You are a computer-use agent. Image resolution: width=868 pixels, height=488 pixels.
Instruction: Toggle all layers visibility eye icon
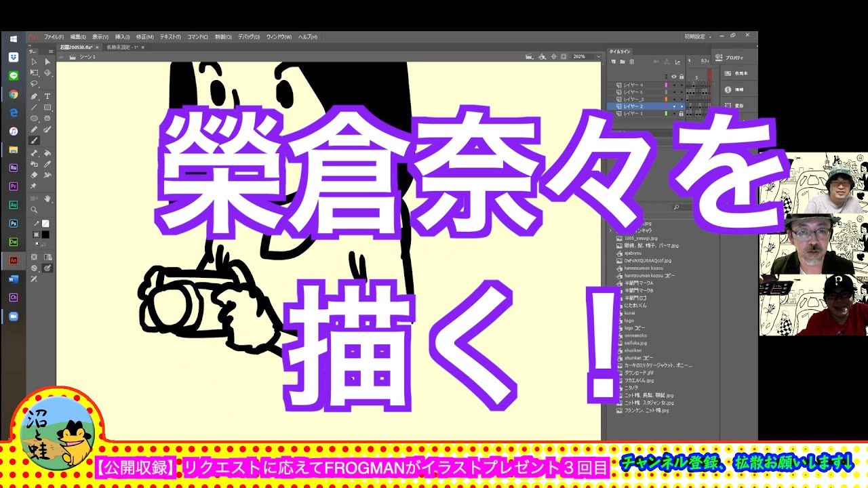674,77
